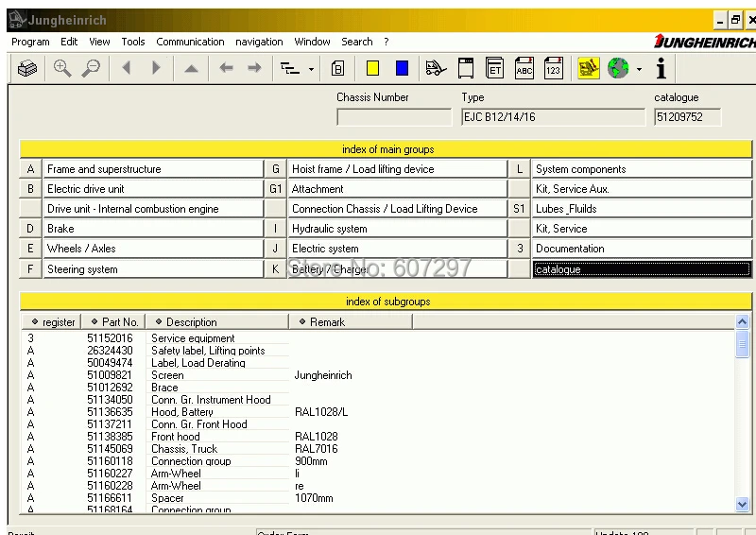This screenshot has height=535, width=756.
Task: Select Hoist frame / Load lifting device
Action: pos(398,169)
